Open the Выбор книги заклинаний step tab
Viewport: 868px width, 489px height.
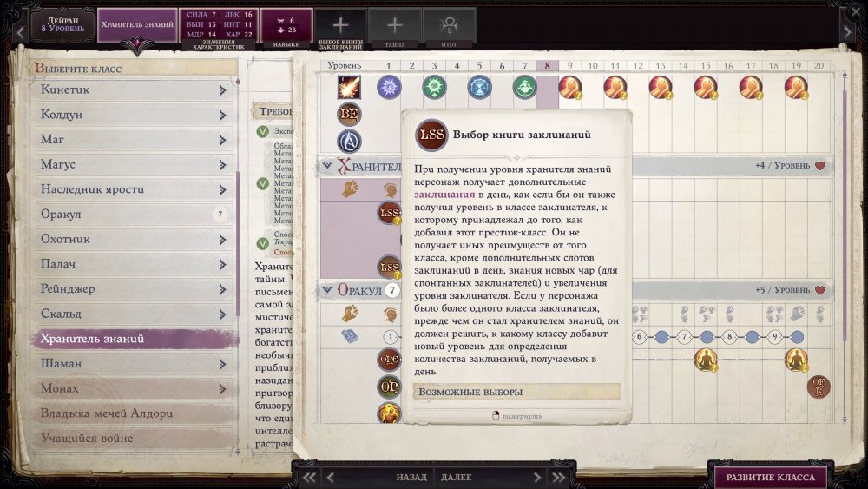[340, 29]
